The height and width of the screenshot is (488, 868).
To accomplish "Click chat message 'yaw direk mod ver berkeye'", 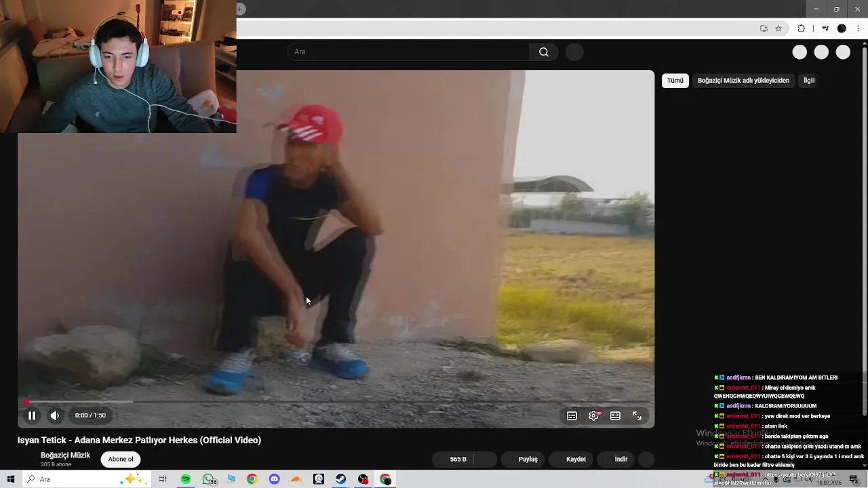I will [796, 416].
